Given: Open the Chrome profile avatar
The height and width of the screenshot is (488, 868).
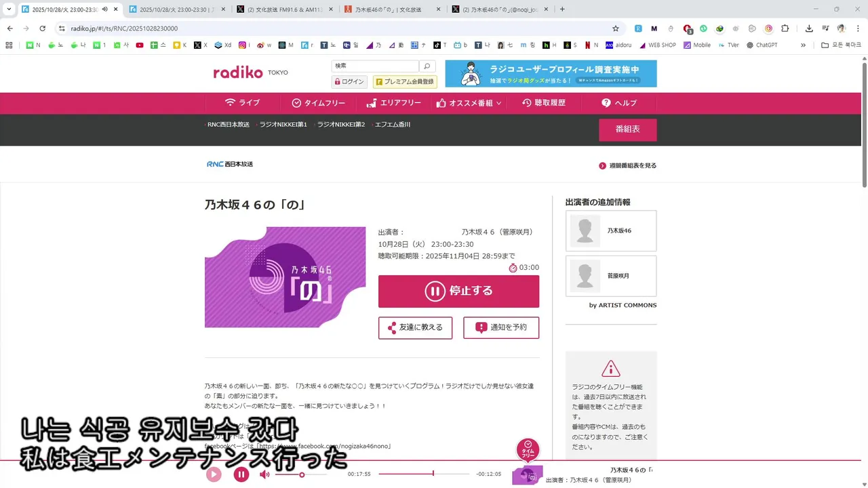Looking at the screenshot, I should [x=842, y=28].
